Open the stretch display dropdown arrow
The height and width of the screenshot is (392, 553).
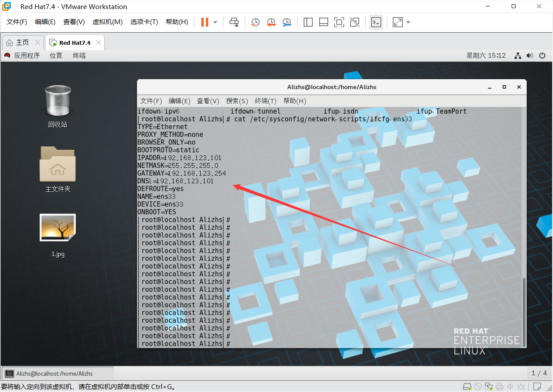[408, 22]
